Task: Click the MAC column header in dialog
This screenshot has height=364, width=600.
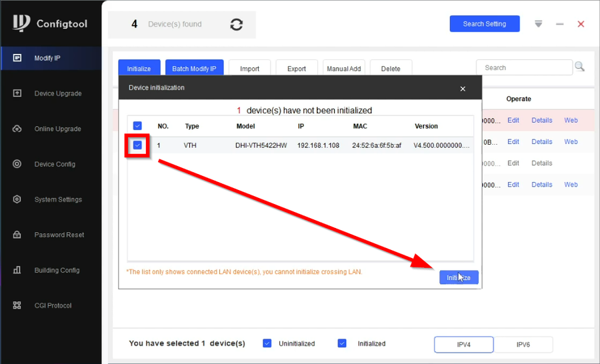Action: (360, 126)
